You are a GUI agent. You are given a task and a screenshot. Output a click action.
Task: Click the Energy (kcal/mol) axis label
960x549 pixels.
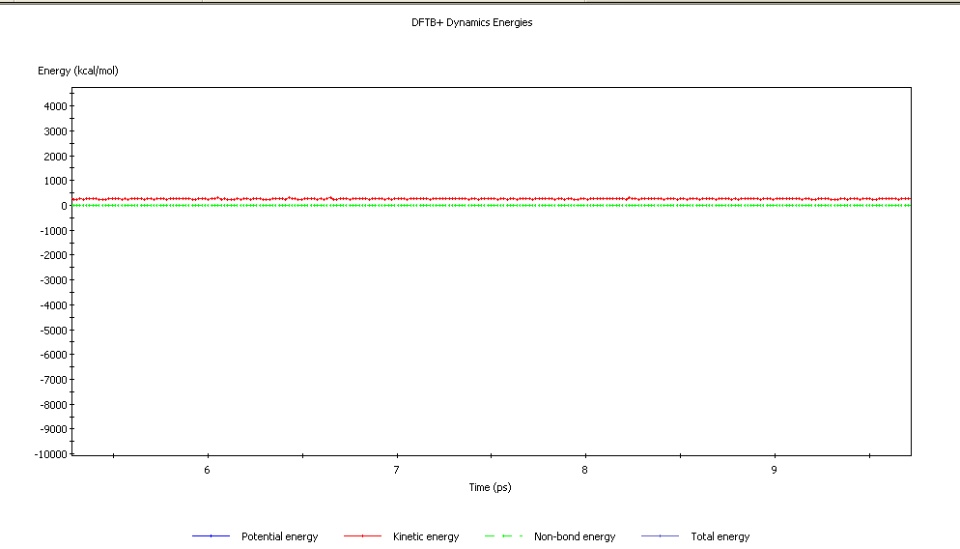coord(78,71)
